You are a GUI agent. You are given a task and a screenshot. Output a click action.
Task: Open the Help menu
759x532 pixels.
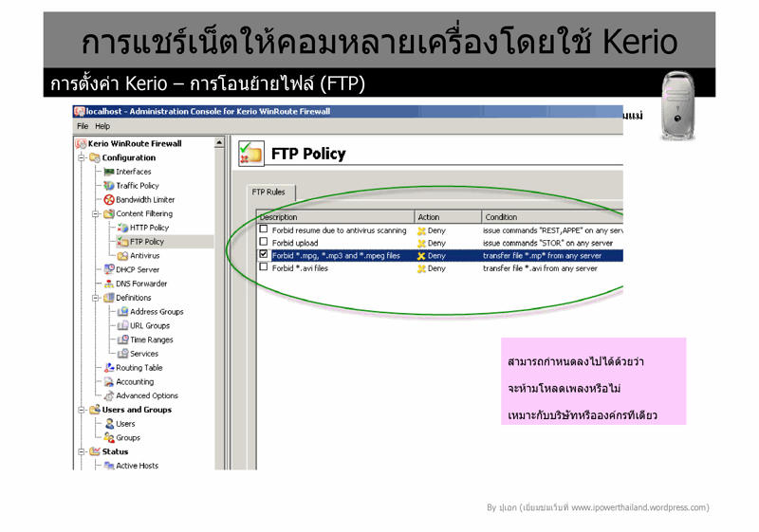coord(102,126)
